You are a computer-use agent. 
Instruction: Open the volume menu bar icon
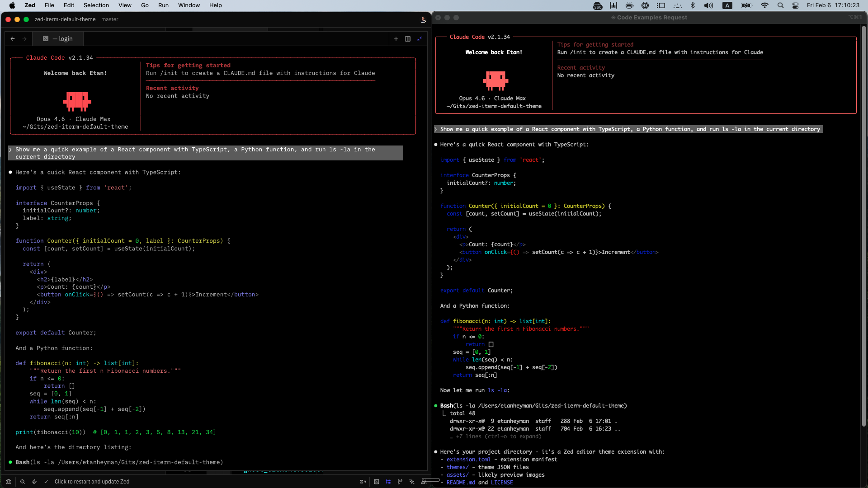coord(708,5)
